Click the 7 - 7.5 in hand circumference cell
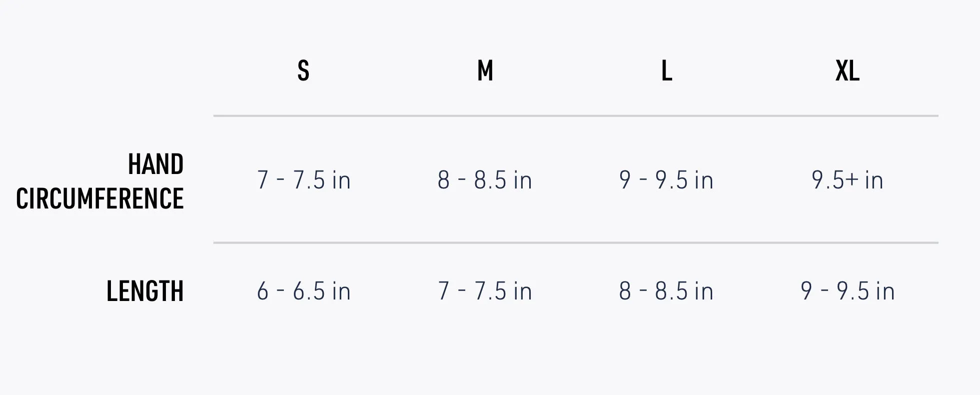 pos(304,180)
